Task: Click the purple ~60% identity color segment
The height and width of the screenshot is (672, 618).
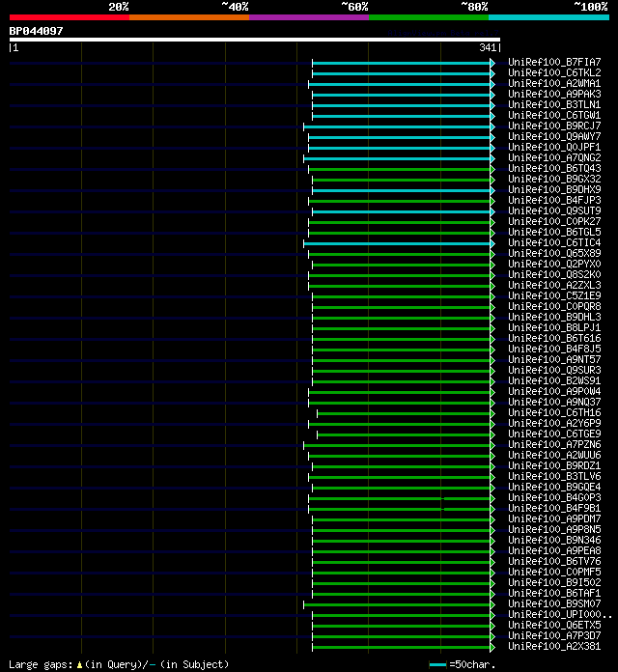Action: click(x=309, y=17)
